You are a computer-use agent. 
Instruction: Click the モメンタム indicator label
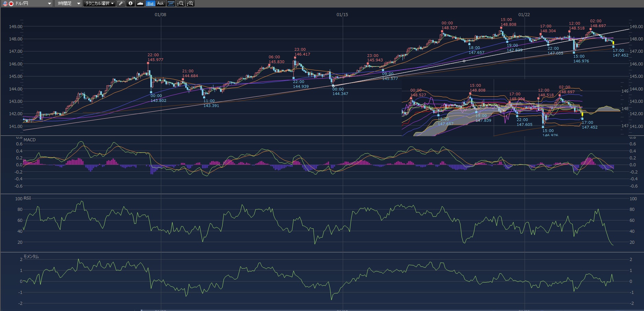click(31, 256)
